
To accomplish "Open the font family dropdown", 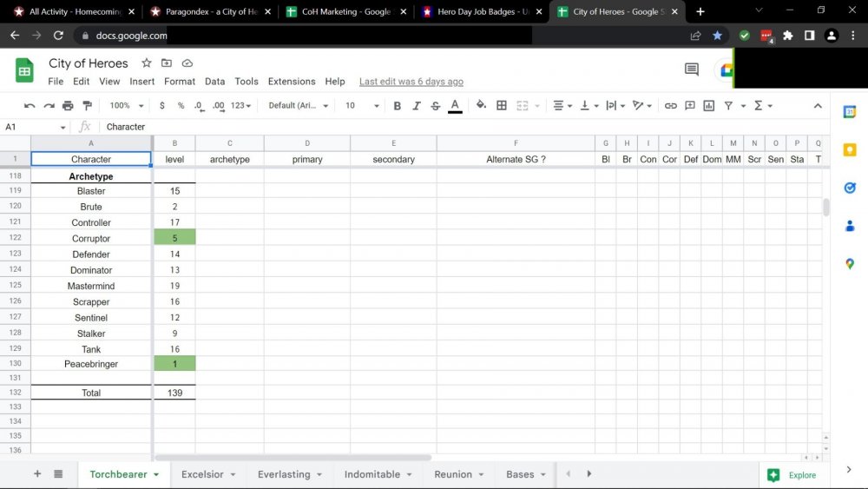I will pyautogui.click(x=299, y=105).
